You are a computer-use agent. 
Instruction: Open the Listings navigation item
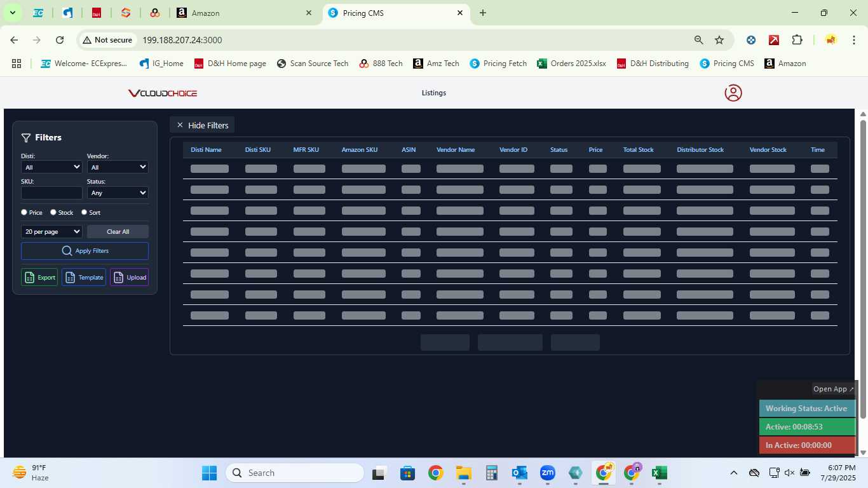(434, 93)
